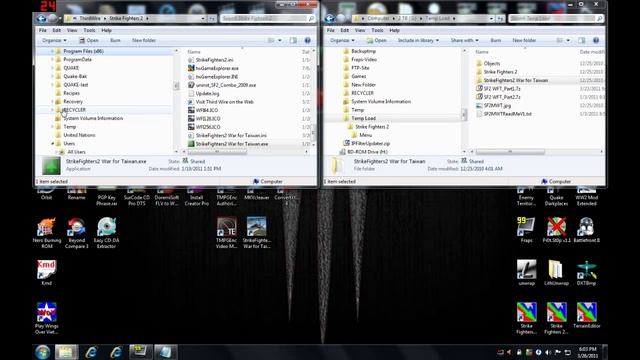Open the Include in library dropdown
Screen dimensions: 640x360
(418, 40)
